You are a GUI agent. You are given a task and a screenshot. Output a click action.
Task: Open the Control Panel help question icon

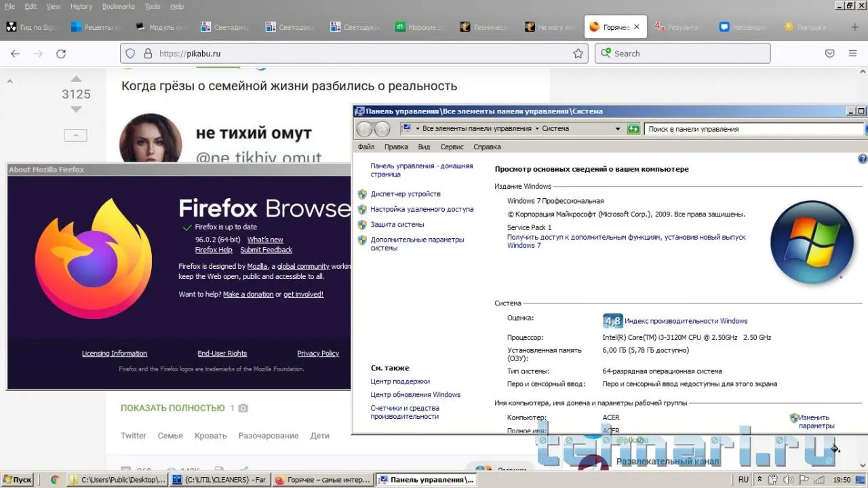click(x=863, y=159)
